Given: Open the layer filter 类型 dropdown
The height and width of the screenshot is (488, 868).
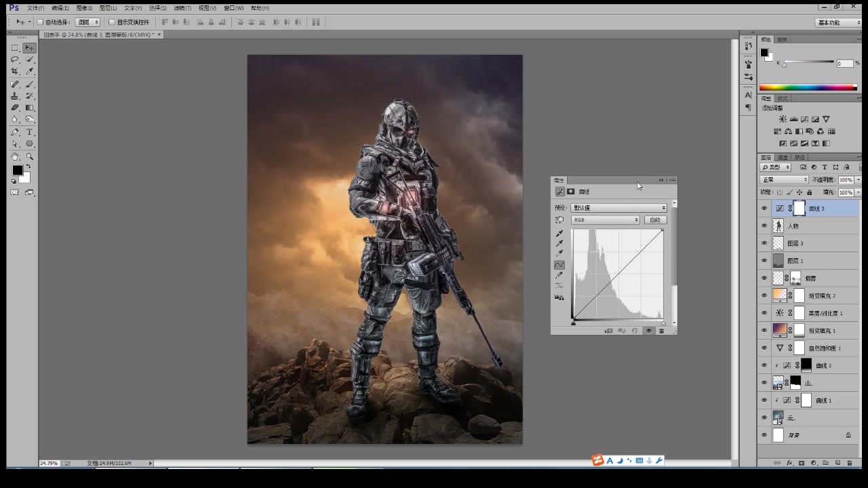Looking at the screenshot, I should pyautogui.click(x=776, y=167).
